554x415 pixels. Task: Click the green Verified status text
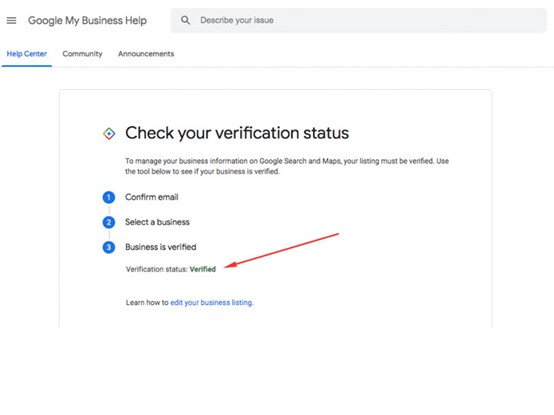pyautogui.click(x=202, y=269)
